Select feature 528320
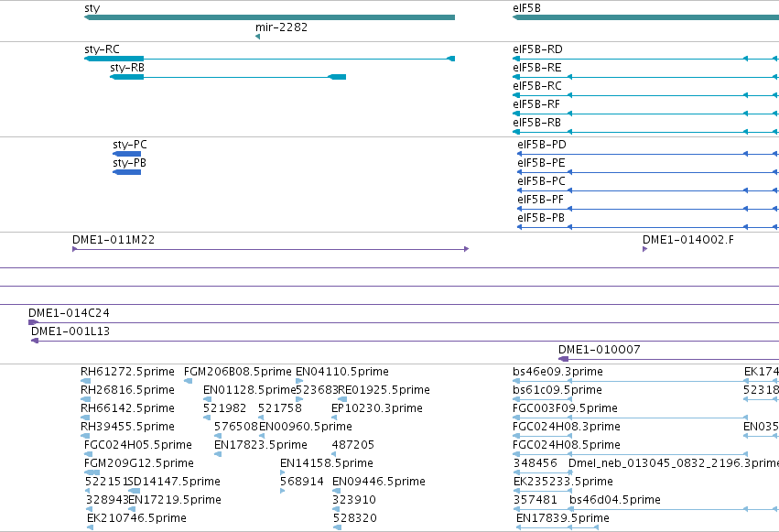This screenshot has width=779, height=532. 337,527
